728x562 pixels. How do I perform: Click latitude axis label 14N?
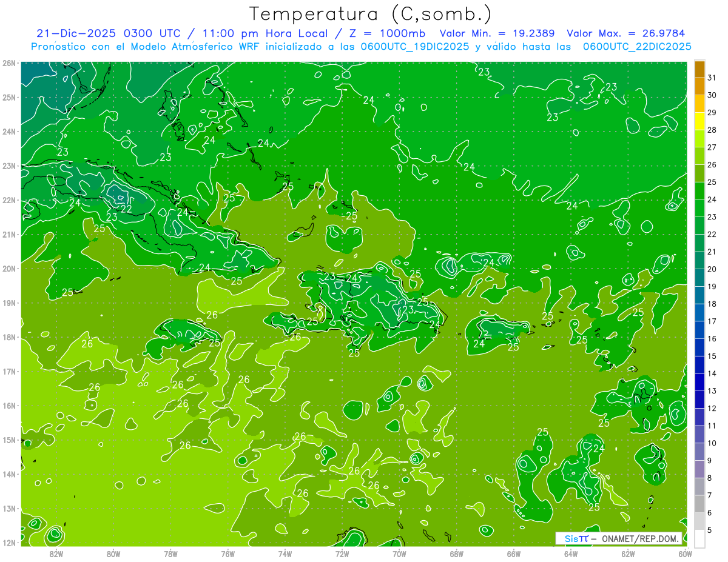(9, 474)
